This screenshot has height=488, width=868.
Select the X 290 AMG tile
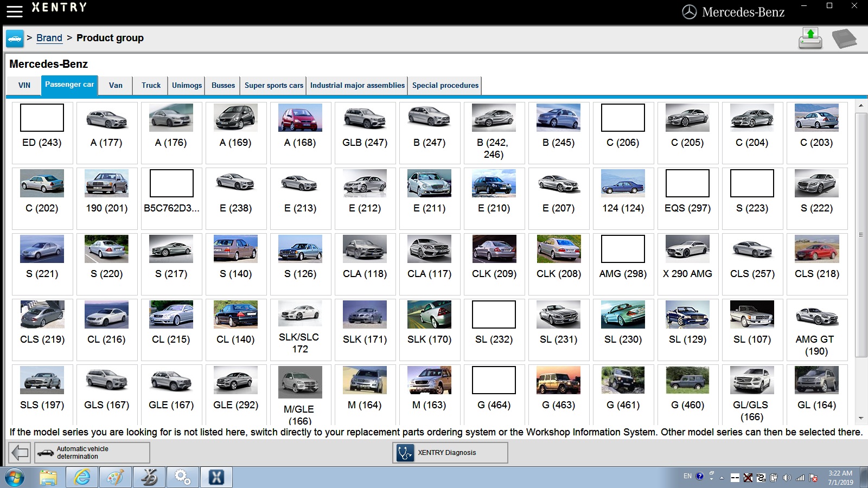688,264
